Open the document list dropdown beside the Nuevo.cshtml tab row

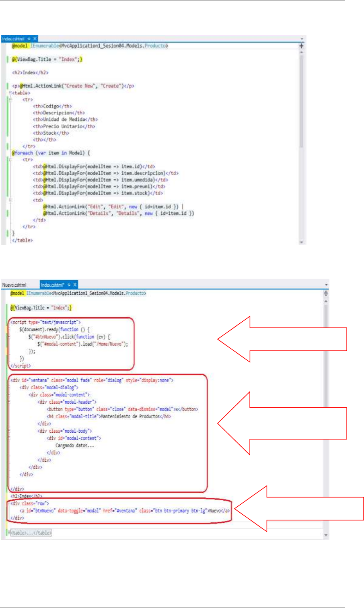[326, 285]
